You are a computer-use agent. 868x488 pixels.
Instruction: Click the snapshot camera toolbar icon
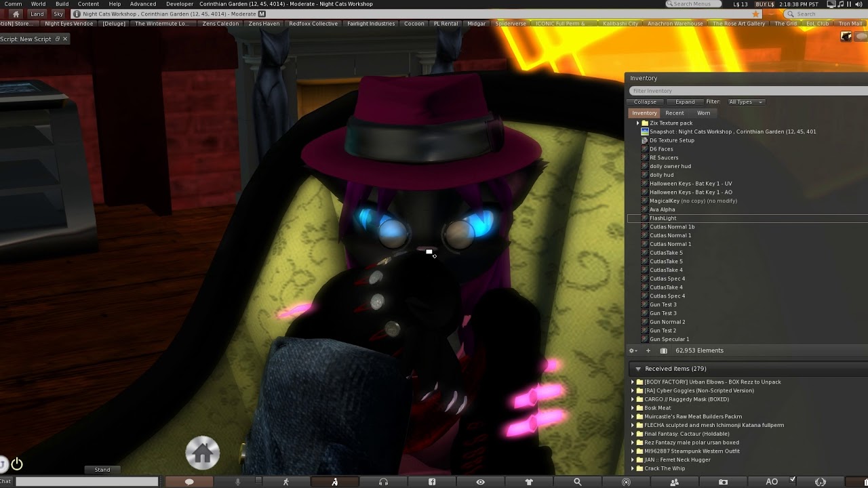tap(723, 482)
